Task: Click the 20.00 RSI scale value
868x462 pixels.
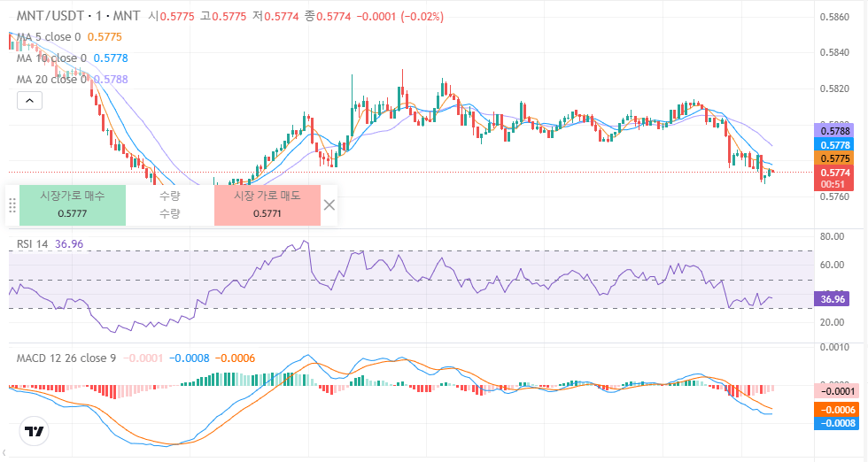Action: pos(832,322)
